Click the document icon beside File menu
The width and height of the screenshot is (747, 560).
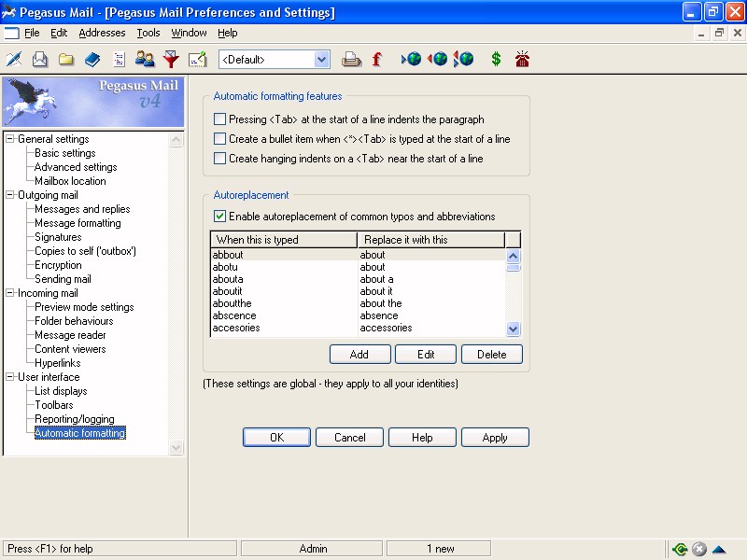(11, 33)
